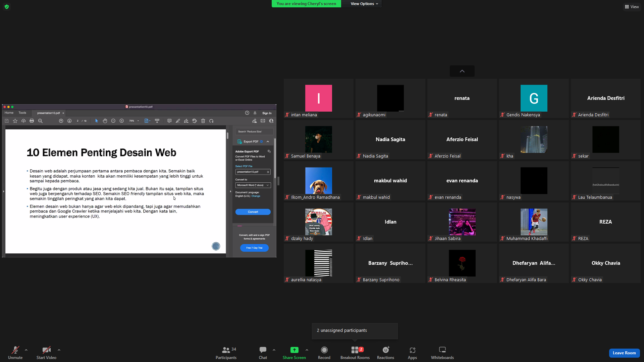This screenshot has height=362, width=644.
Task: Choose the Hand pan tool
Action: click(105, 121)
